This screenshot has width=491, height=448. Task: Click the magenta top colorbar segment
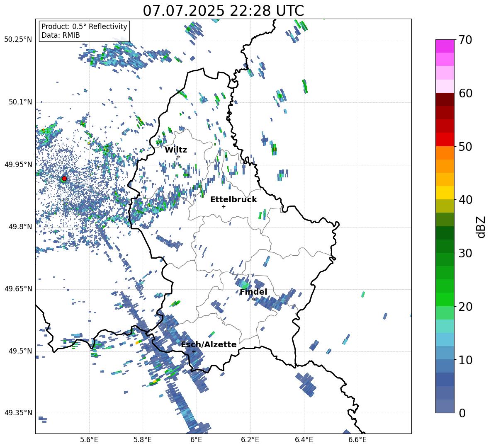[x=445, y=46]
